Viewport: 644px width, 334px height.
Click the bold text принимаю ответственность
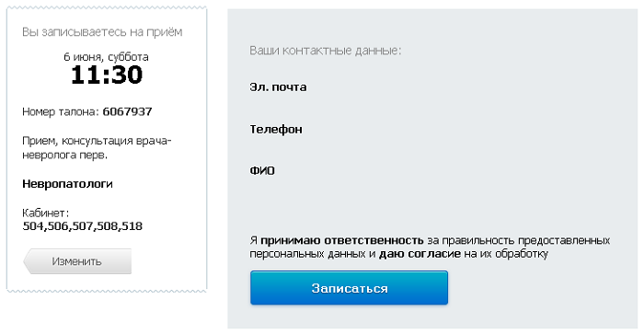[x=341, y=240]
